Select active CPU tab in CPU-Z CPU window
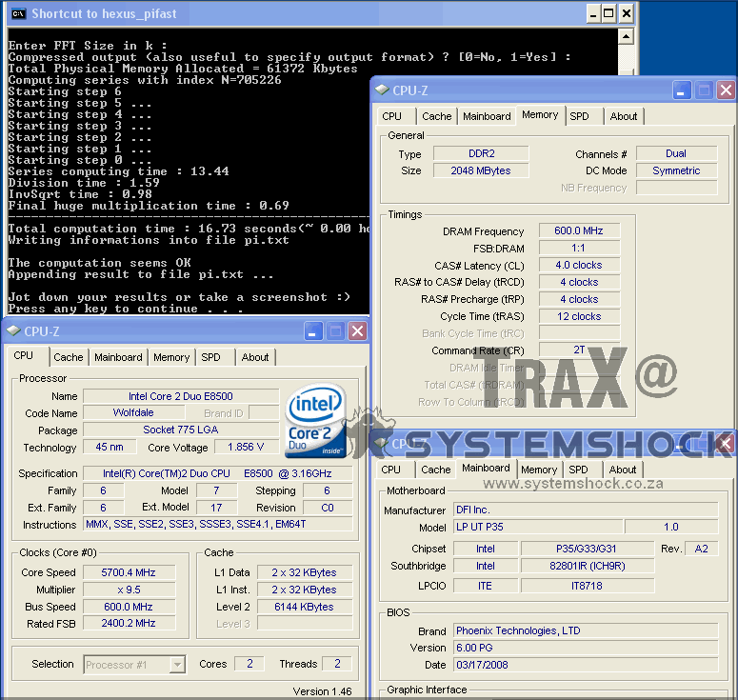The height and width of the screenshot is (700, 738). click(24, 355)
